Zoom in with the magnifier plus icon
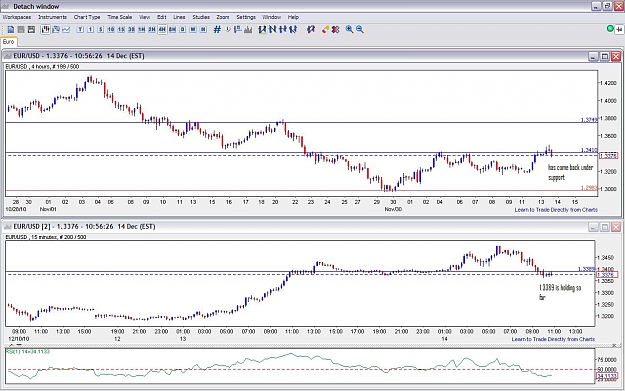The height and width of the screenshot is (391, 625). coord(350,29)
